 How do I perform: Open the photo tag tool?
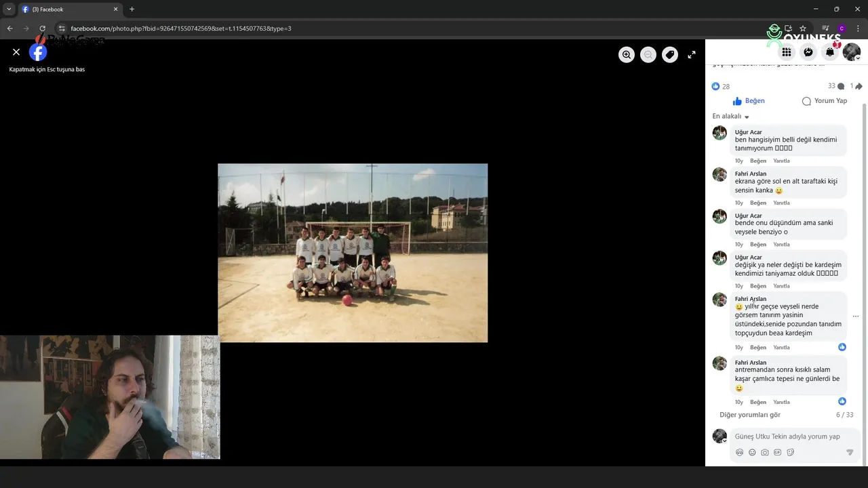pyautogui.click(x=670, y=55)
